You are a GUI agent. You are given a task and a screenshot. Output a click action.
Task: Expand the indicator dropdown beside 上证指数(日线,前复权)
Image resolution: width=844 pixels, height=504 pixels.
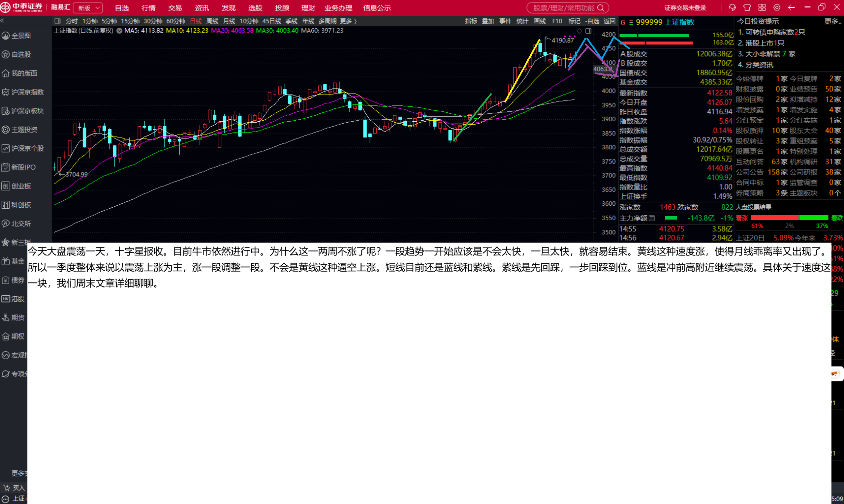(119, 31)
